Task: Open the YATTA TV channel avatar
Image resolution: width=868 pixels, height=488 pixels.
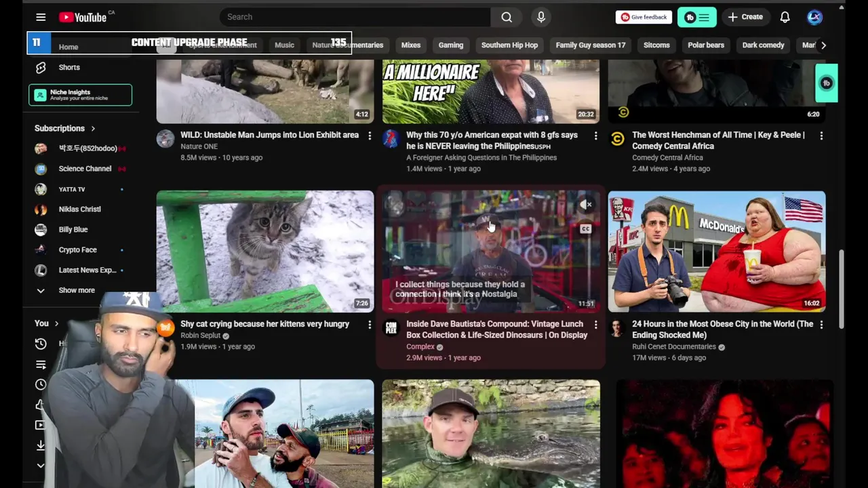Action: coord(41,189)
